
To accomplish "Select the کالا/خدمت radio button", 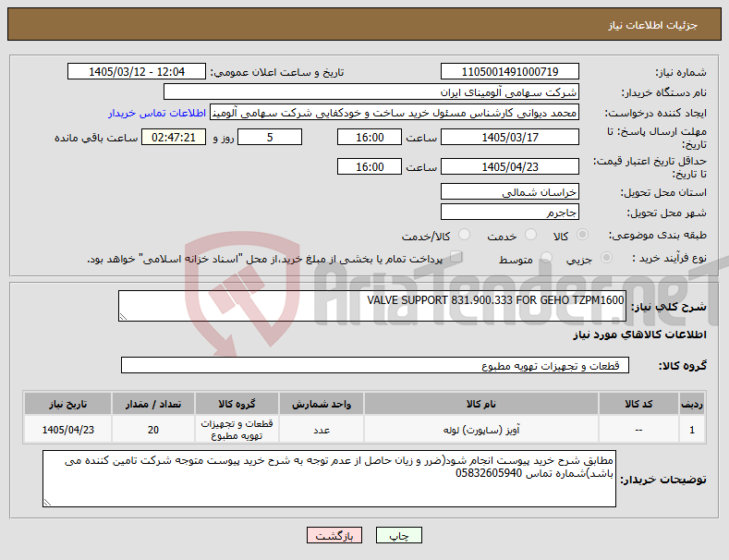I will pyautogui.click(x=464, y=235).
